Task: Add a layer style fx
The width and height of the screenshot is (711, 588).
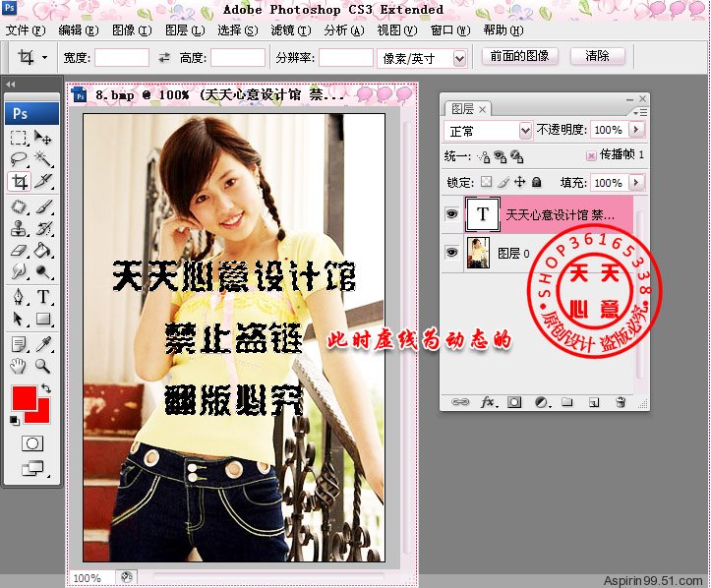Action: pos(489,402)
